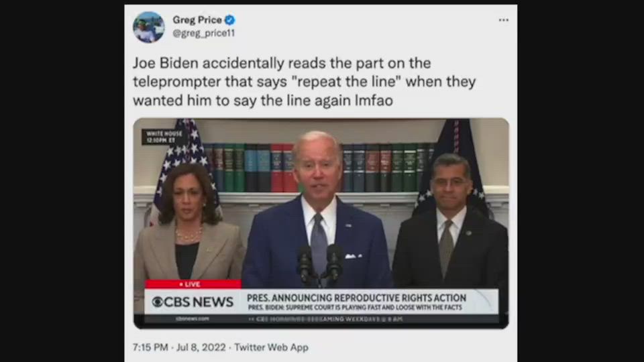Click the 7:15 PM timestamp
644x362 pixels.
coord(150,347)
